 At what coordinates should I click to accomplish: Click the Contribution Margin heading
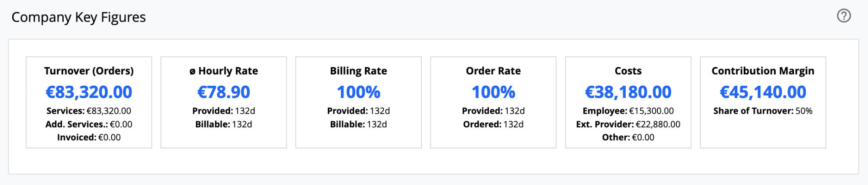tap(763, 71)
